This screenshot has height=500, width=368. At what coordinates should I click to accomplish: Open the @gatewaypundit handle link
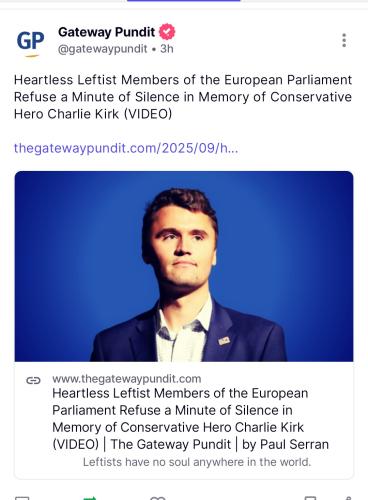tap(102, 49)
